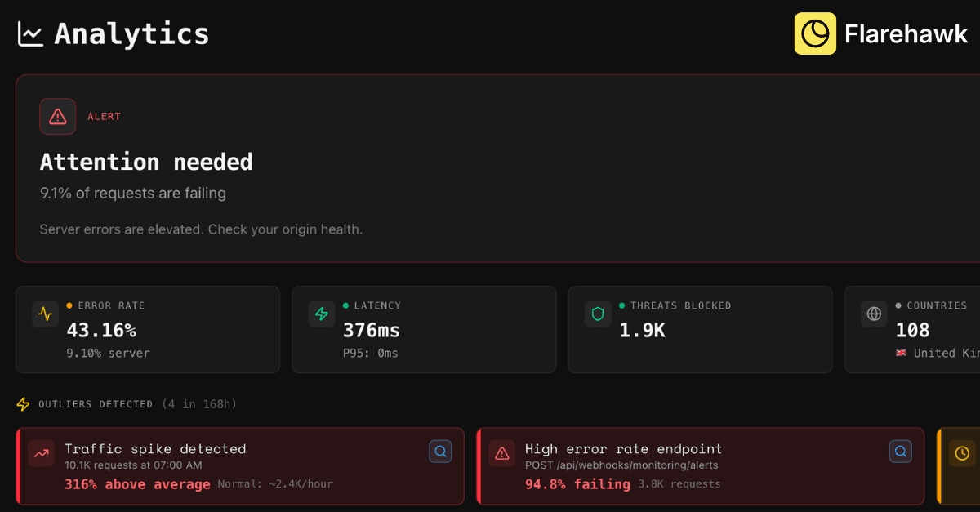Click the Outliers Detected lightning icon
Screen dimensions: 980x512
(x=24, y=404)
